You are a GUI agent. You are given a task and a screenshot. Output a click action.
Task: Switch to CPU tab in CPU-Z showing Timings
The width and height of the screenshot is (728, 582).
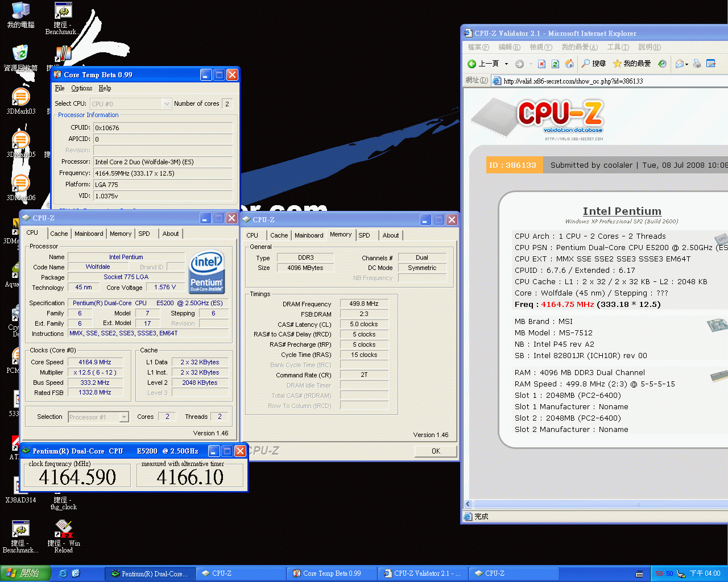(x=253, y=235)
